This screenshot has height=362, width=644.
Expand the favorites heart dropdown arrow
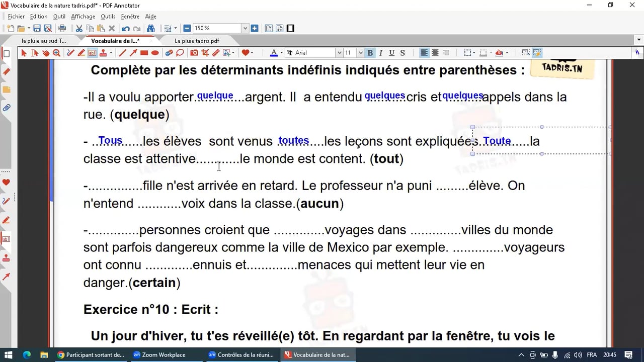click(252, 53)
